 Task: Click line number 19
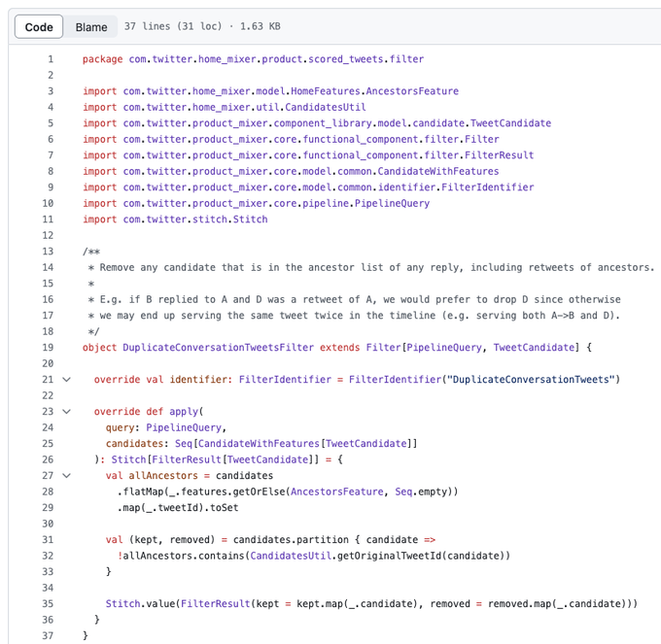[x=48, y=348]
